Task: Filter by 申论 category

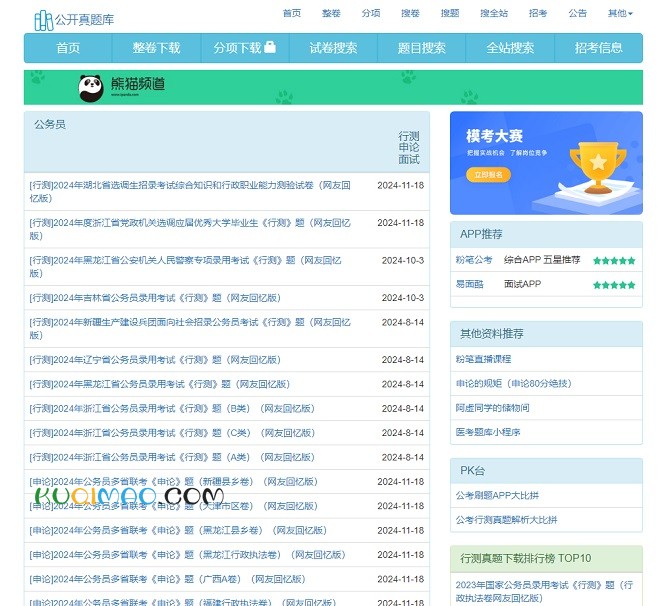Action: (409, 147)
